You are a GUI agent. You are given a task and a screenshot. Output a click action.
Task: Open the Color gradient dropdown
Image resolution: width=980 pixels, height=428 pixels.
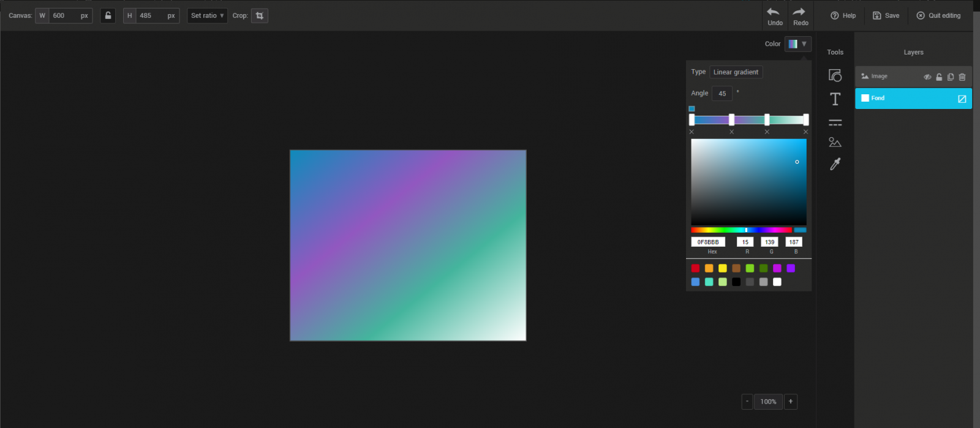(x=797, y=44)
